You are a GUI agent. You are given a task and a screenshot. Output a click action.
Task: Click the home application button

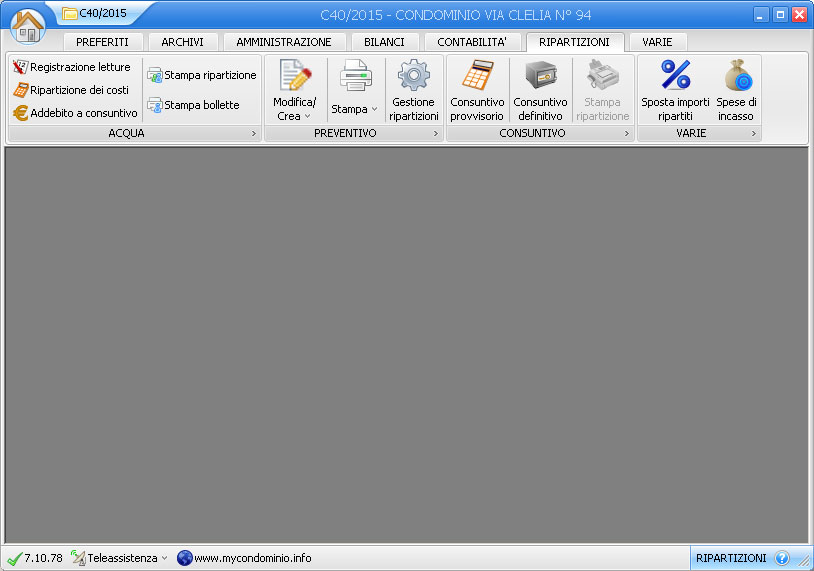click(28, 26)
